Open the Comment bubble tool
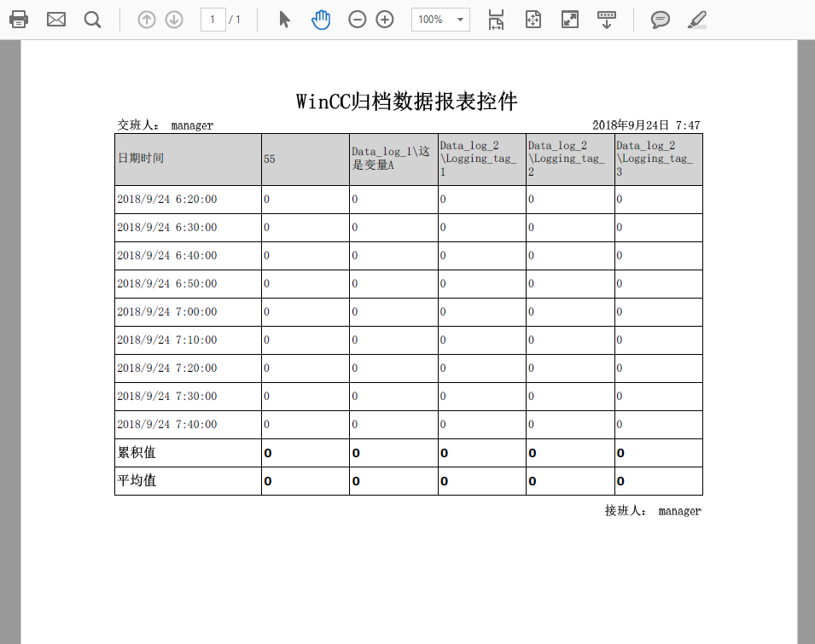Viewport: 815px width, 644px height. [660, 19]
